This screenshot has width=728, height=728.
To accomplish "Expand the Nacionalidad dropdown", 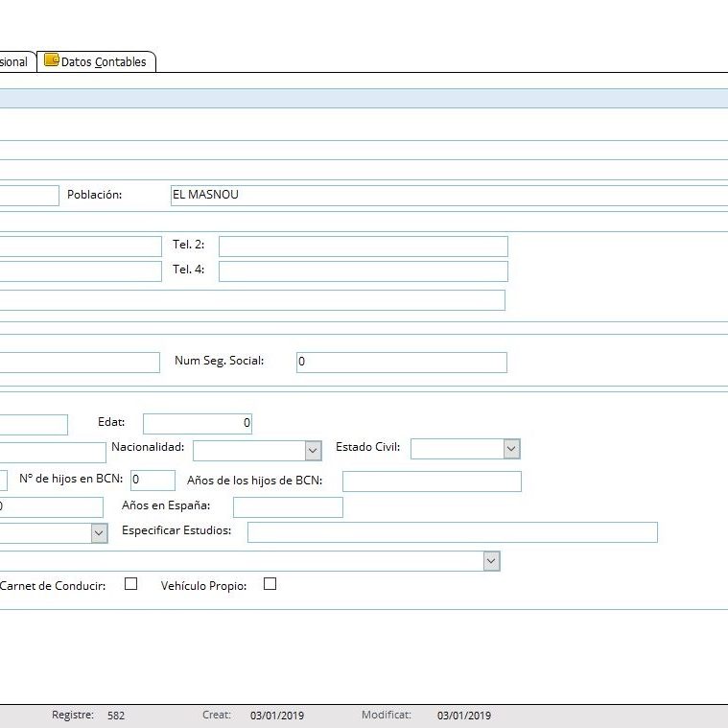I will [x=313, y=450].
